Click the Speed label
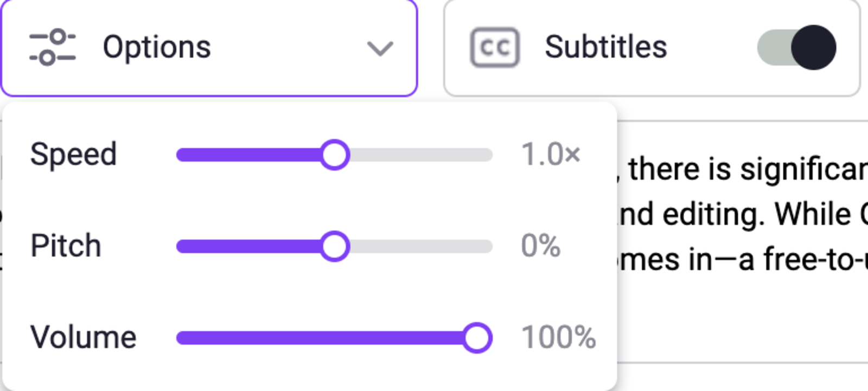The image size is (868, 391). [75, 155]
